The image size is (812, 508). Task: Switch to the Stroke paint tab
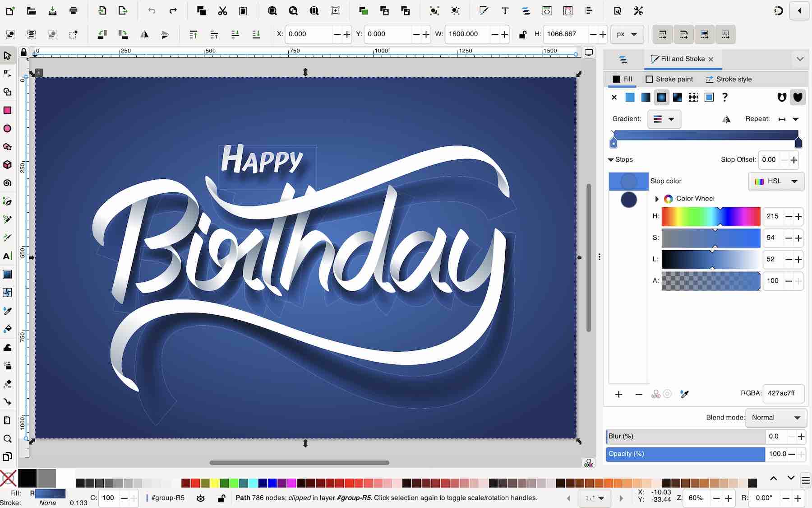point(669,79)
